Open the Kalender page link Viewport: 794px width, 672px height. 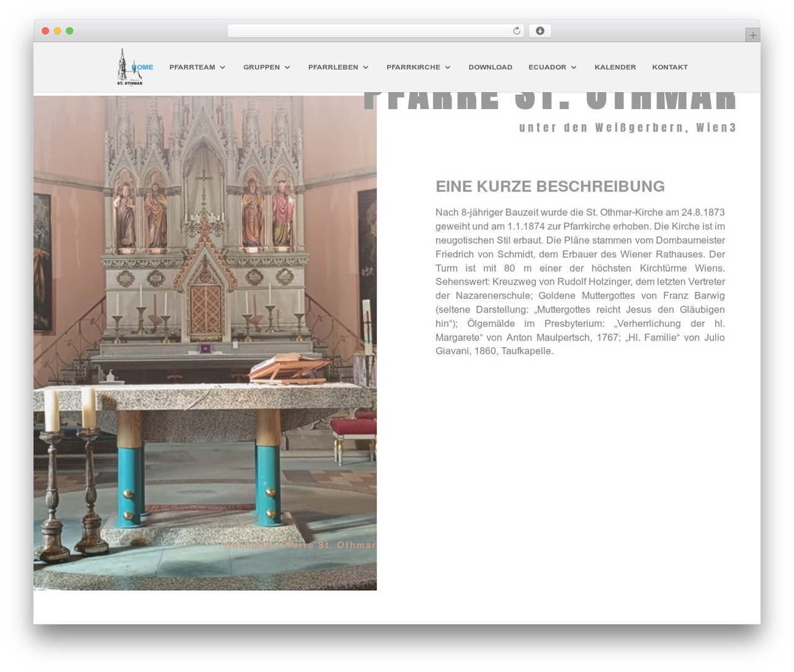[x=615, y=67]
